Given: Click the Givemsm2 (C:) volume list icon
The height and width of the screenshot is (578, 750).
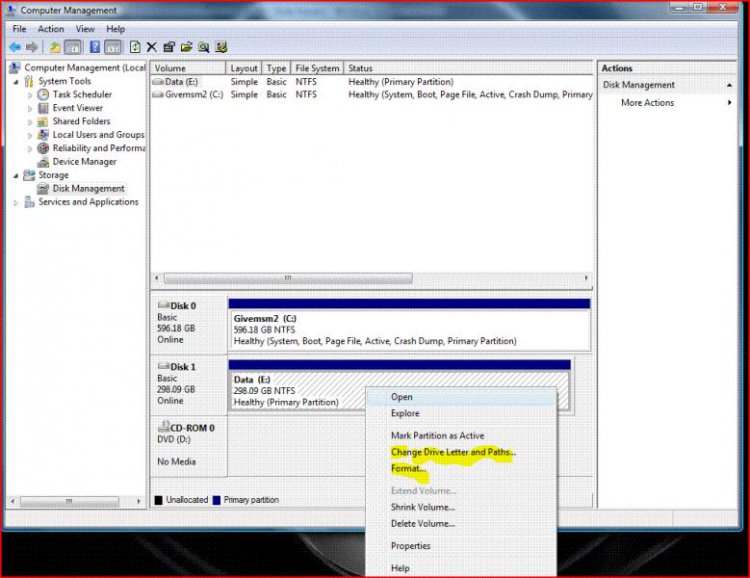Looking at the screenshot, I should (x=158, y=95).
